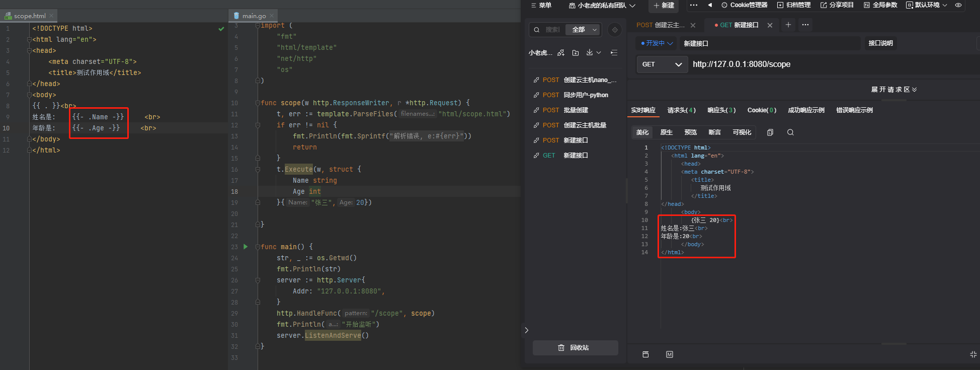Click the run gutter arrow beside func main
Image resolution: width=980 pixels, height=370 pixels.
pos(246,247)
